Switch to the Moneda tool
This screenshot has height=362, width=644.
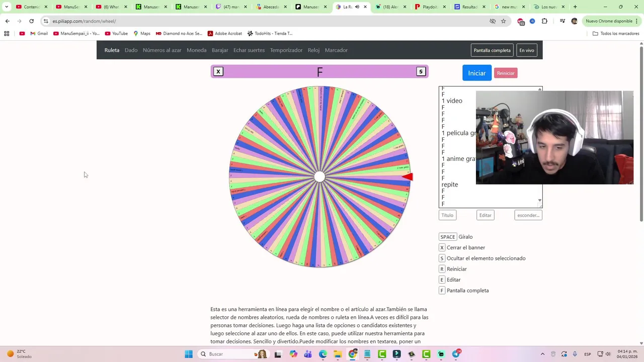(x=197, y=50)
